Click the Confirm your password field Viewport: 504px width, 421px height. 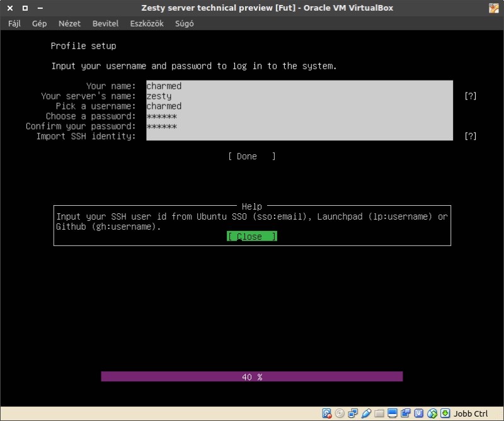300,126
